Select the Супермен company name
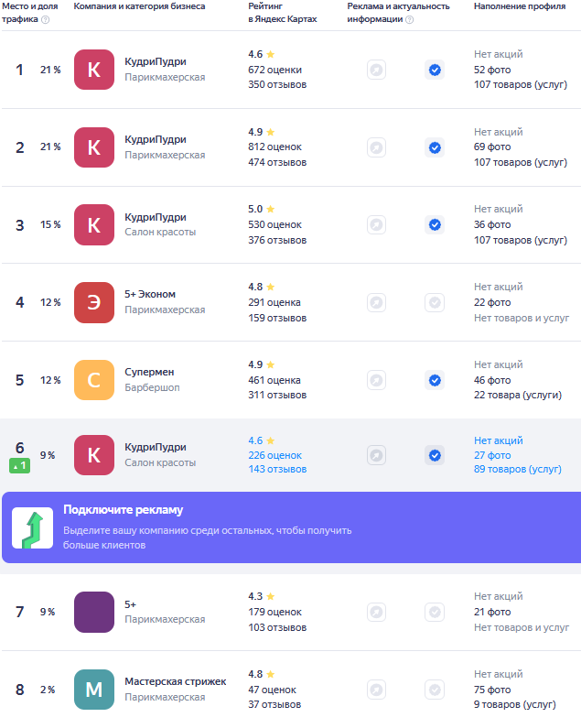Screen dimensions: 581x728 click(149, 373)
